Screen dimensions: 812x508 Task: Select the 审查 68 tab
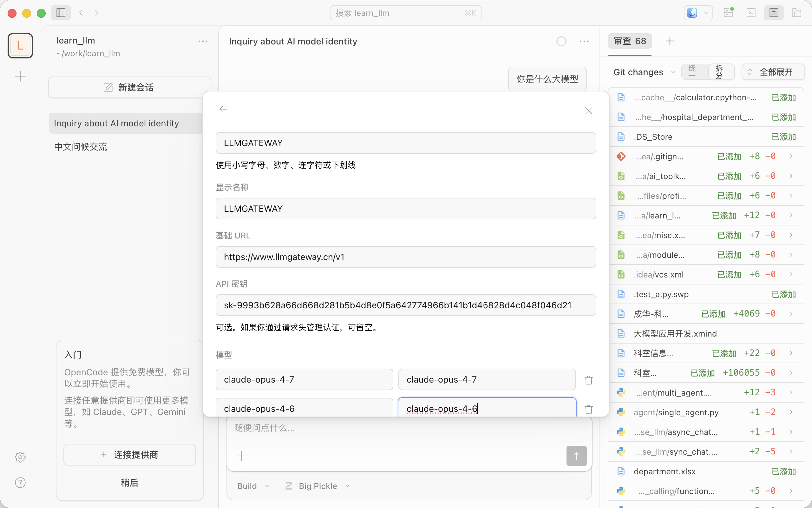[x=630, y=41]
